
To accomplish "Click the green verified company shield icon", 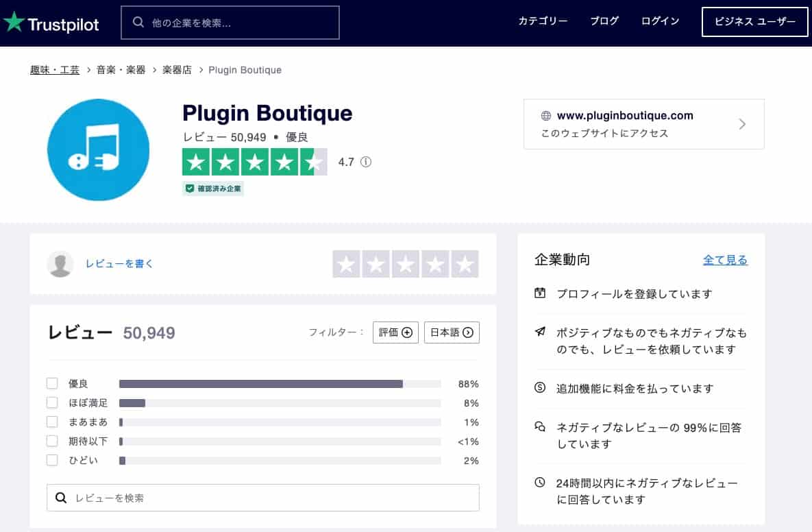I will 190,189.
